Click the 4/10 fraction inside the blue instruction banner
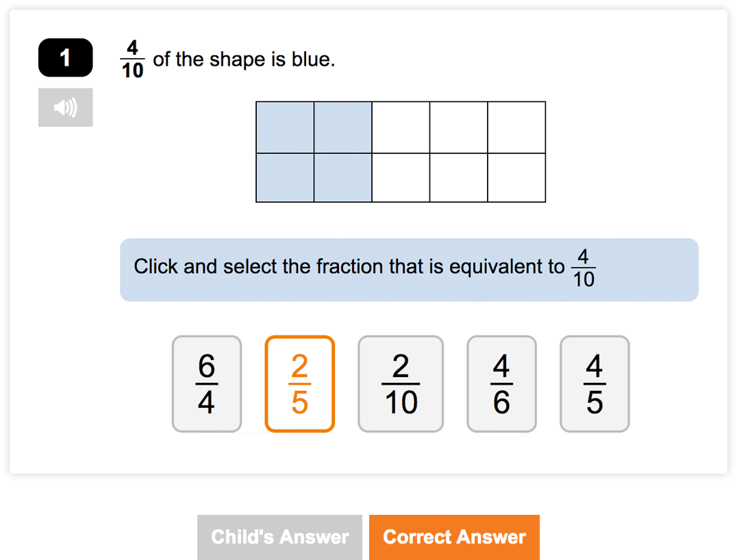737x560 pixels. 583,268
